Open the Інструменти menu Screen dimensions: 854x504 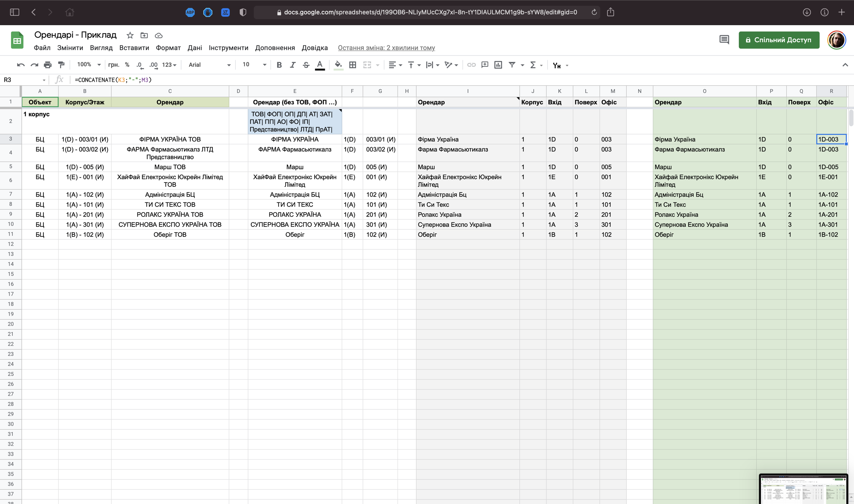click(x=228, y=48)
